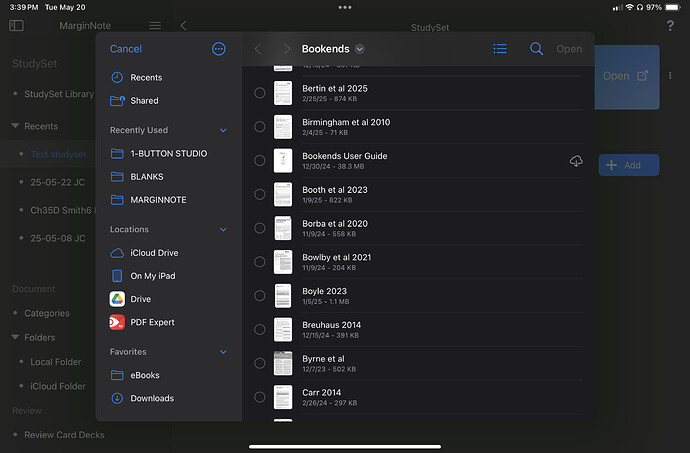Select the Birmingham et al 2010 radio circle

tap(260, 127)
